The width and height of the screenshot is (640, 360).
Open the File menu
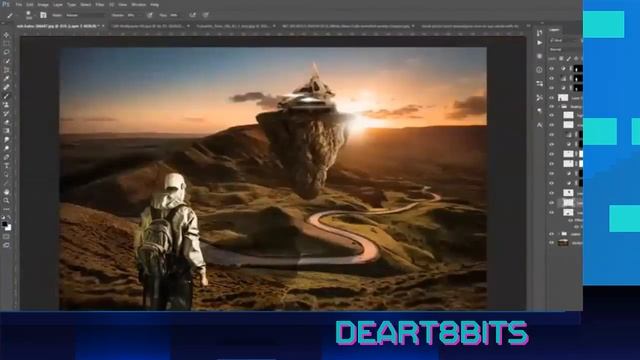19,4
